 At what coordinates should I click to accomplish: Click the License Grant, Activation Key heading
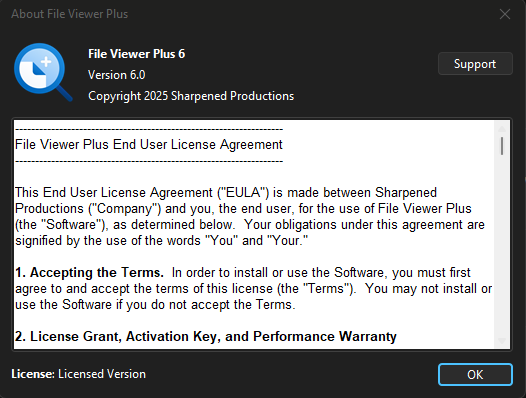206,336
